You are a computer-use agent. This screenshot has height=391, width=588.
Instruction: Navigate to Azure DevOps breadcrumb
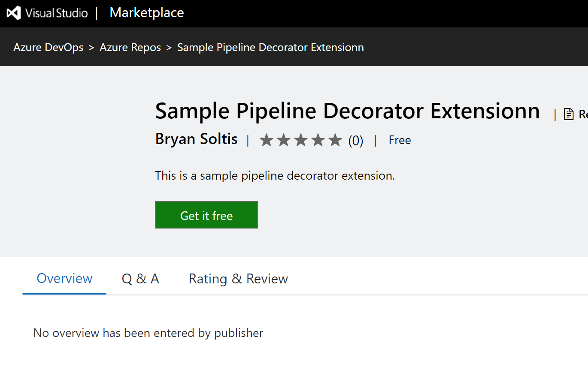coord(48,47)
